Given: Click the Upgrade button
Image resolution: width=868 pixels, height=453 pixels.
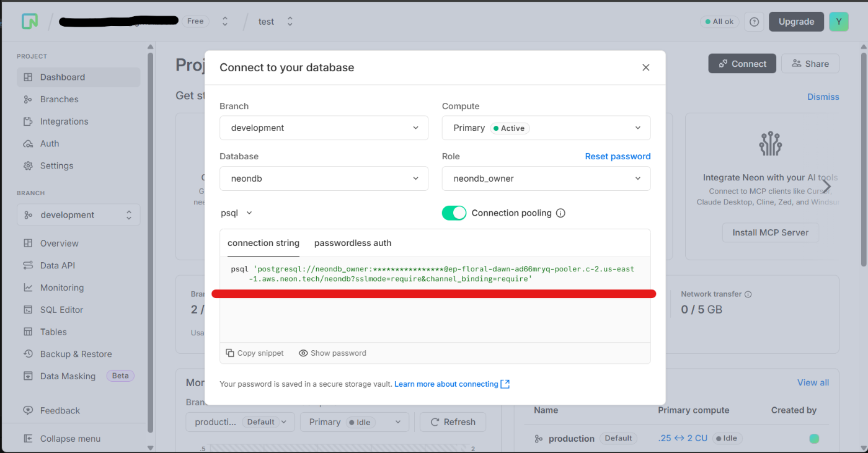Looking at the screenshot, I should pos(796,22).
